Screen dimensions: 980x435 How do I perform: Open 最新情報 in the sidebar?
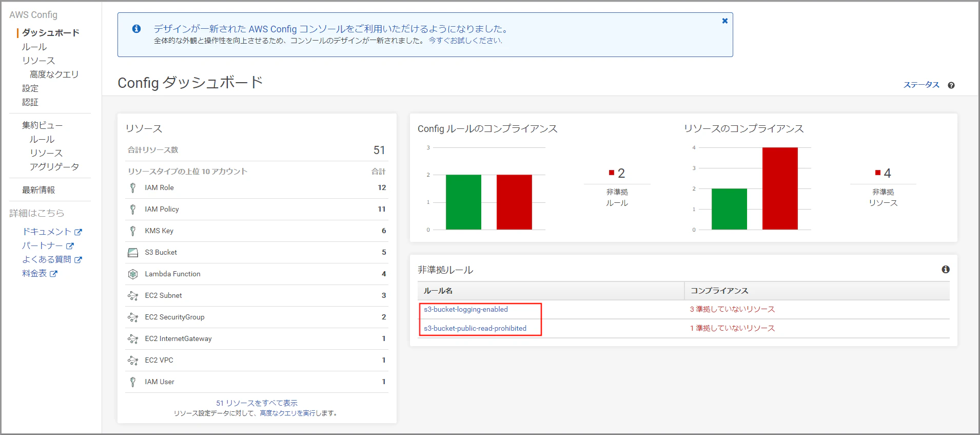click(x=38, y=190)
